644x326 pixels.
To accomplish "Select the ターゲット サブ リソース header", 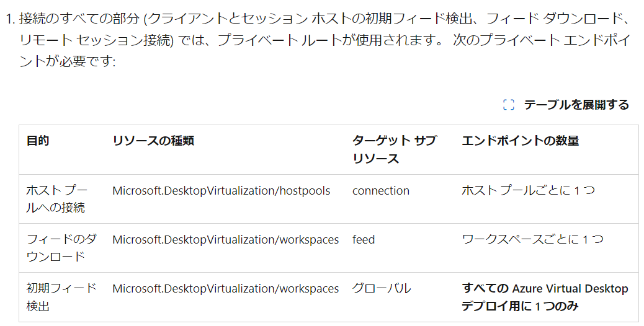I will 395,149.
